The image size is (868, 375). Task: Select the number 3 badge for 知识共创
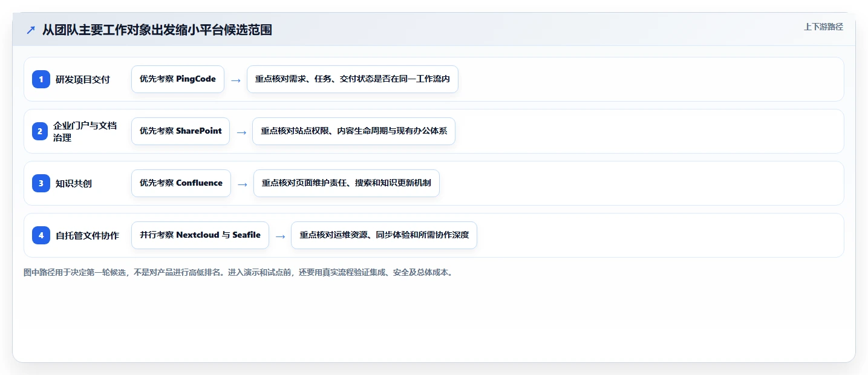(x=41, y=183)
